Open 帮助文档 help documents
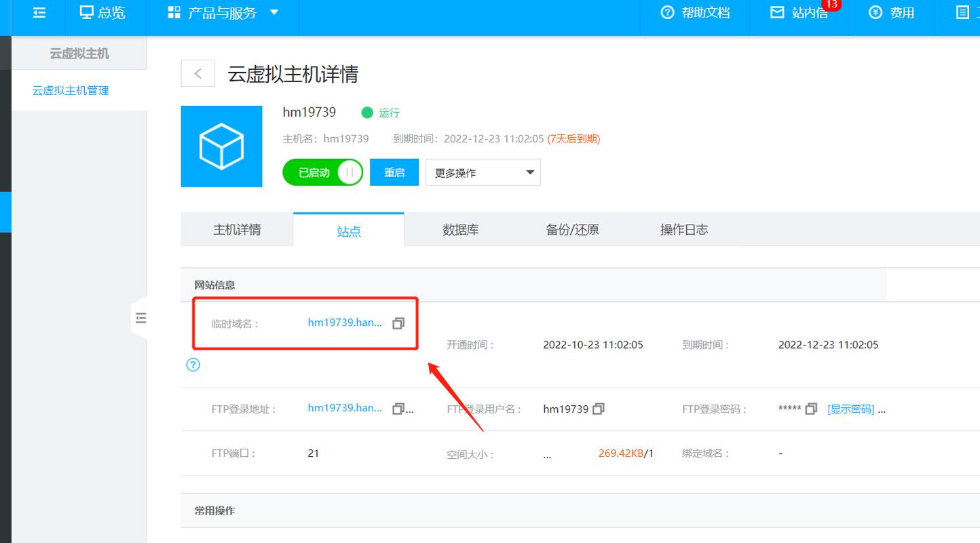Image resolution: width=980 pixels, height=543 pixels. (695, 12)
